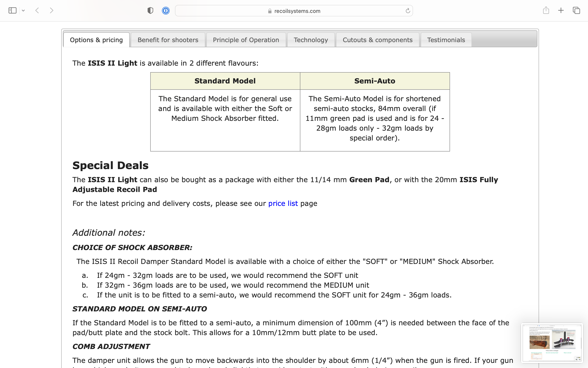Open the Testimonials tab

[446, 40]
